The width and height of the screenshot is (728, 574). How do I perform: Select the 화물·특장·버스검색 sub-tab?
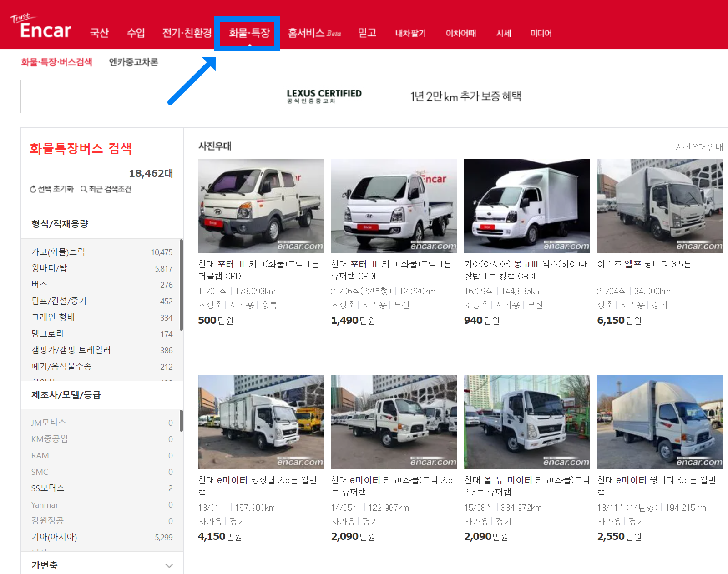click(x=56, y=62)
